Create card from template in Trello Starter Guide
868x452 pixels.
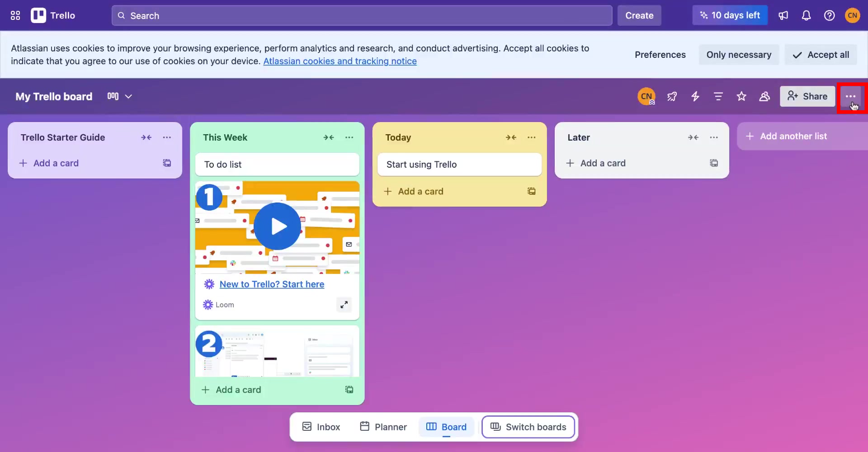[167, 163]
